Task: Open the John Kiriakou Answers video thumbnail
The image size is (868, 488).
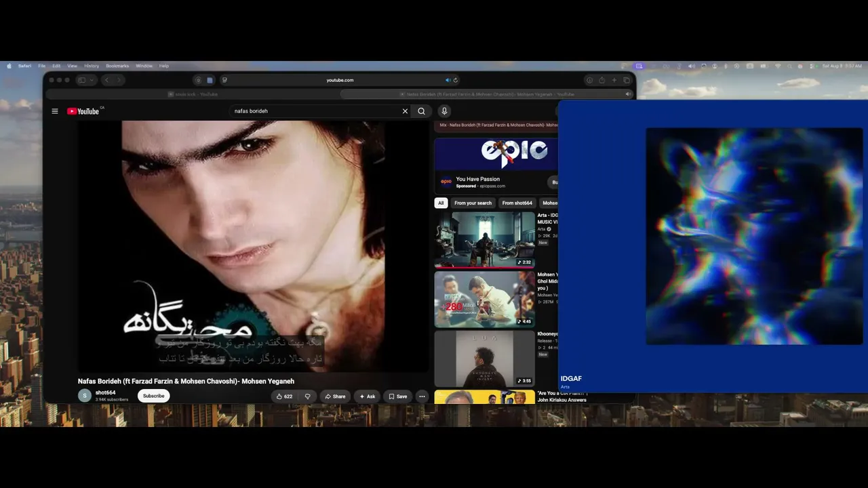Action: (485, 397)
